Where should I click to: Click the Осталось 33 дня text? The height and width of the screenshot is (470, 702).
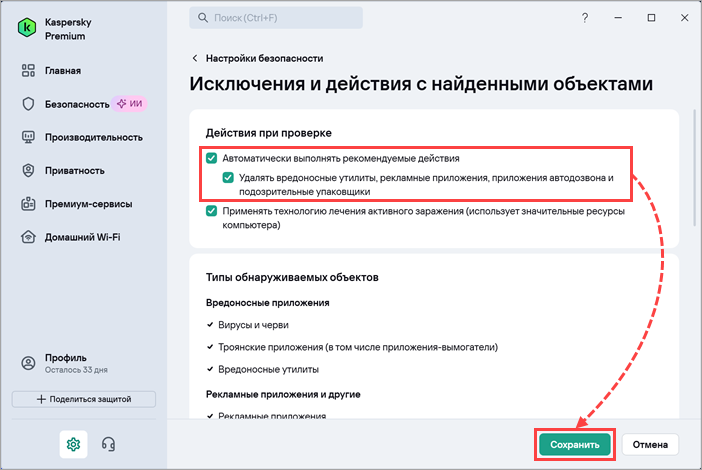coord(76,370)
